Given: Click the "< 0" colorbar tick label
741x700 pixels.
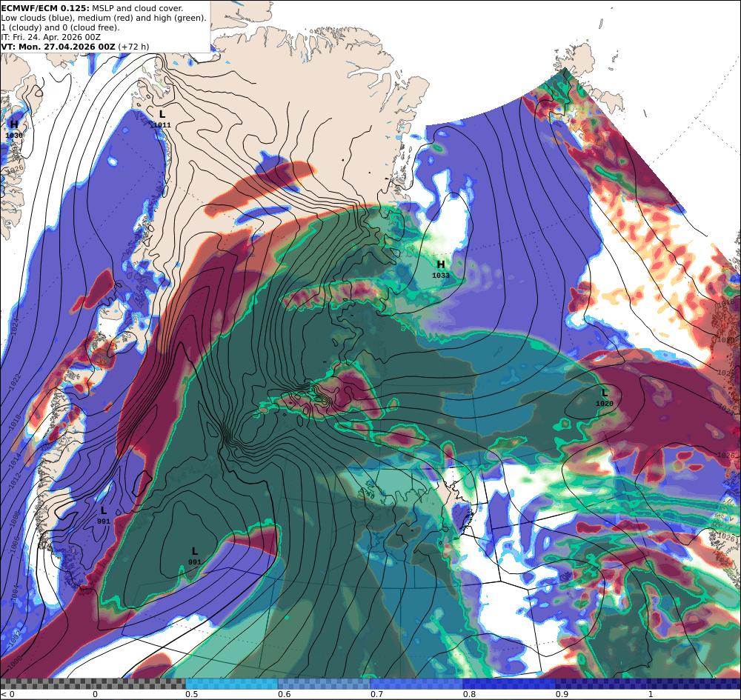Looking at the screenshot, I should (7, 694).
